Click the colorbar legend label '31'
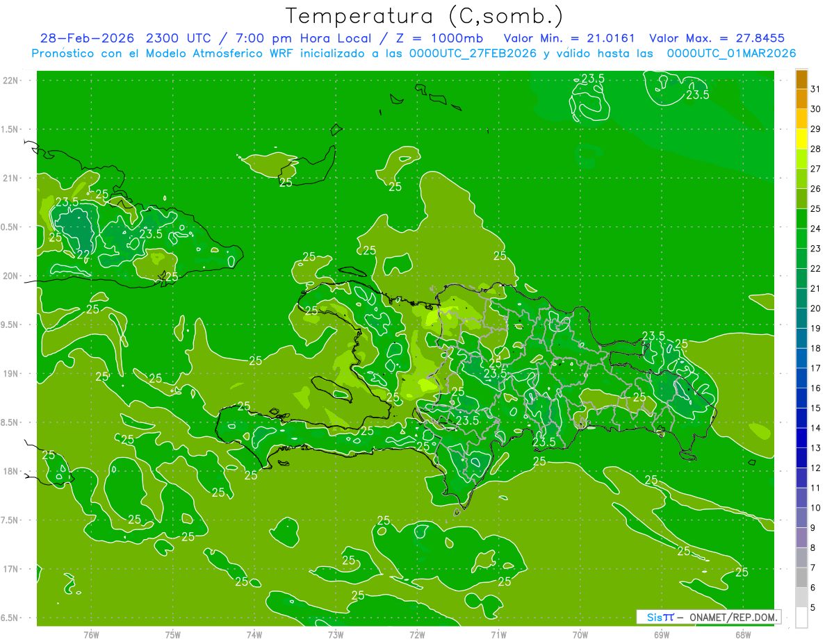Screen dimensions: 834x644 [816, 89]
